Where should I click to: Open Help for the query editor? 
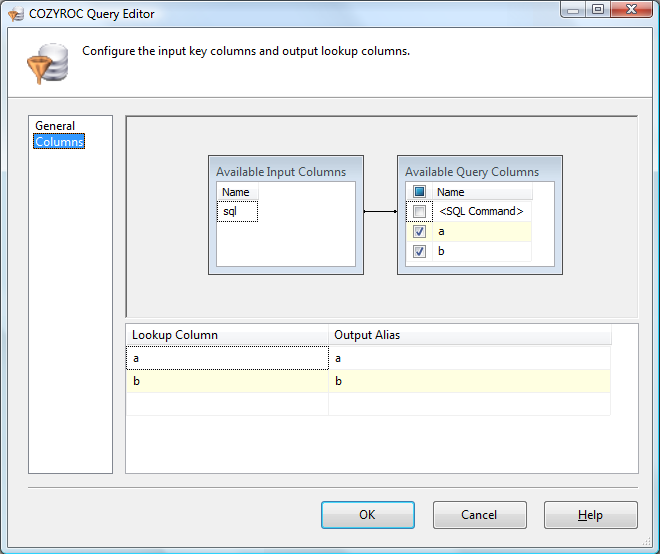click(591, 515)
